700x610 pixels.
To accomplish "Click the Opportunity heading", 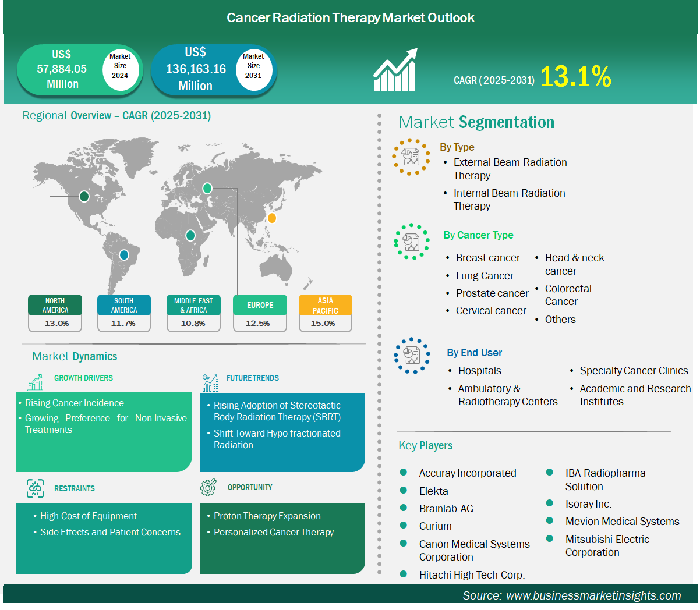I will coord(250,487).
